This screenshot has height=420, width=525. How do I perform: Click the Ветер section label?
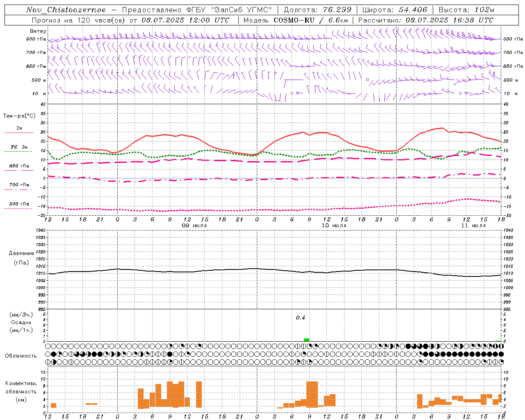pos(38,31)
